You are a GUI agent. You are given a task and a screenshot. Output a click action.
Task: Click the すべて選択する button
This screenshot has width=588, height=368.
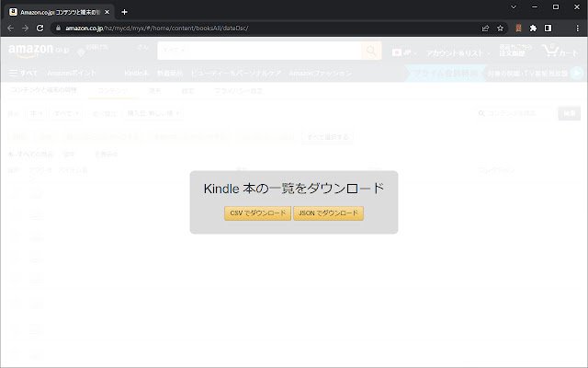click(328, 137)
